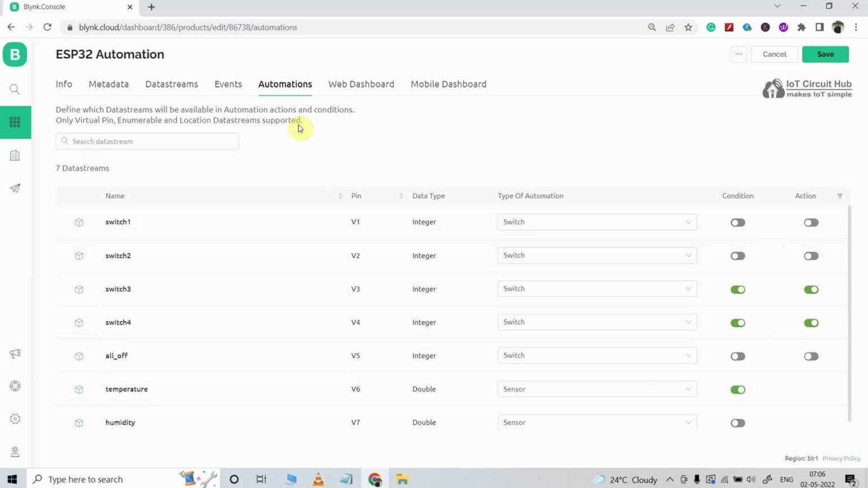Screen dimensions: 868x488
Task: Open the all_off automation type dropdown
Action: pos(597,355)
